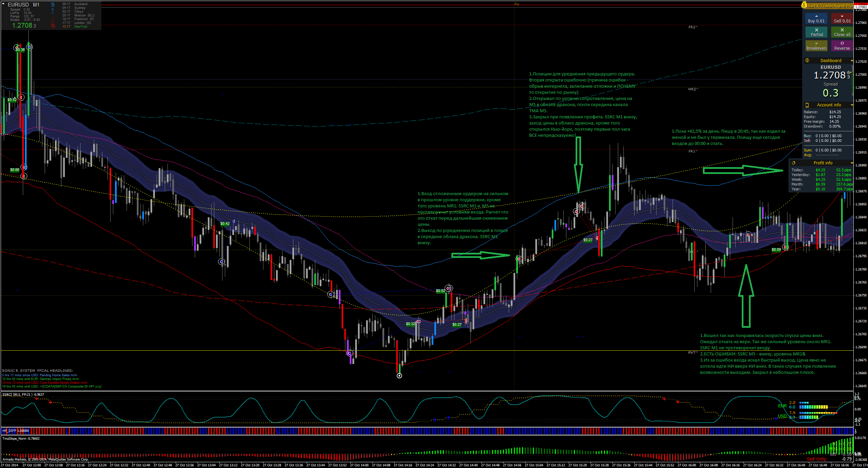Click the Drawdown 0.00% value
The height and width of the screenshot is (468, 868).
coord(835,126)
